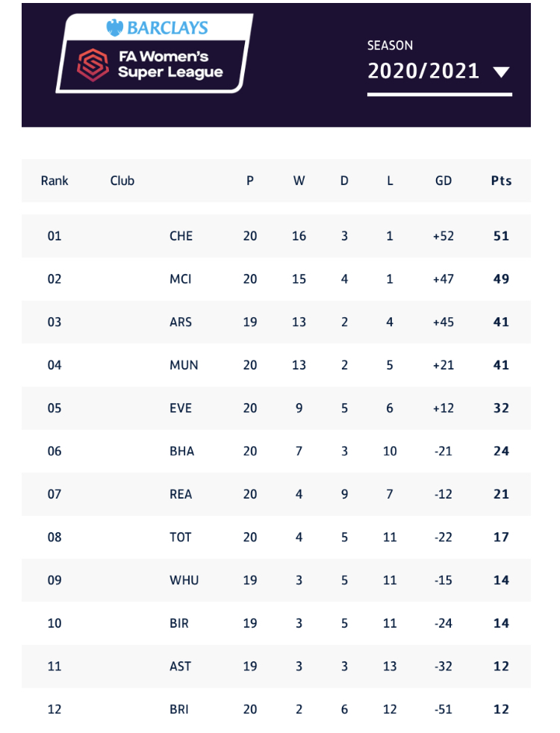Select ARS team in the table
This screenshot has width=560, height=733.
(181, 322)
